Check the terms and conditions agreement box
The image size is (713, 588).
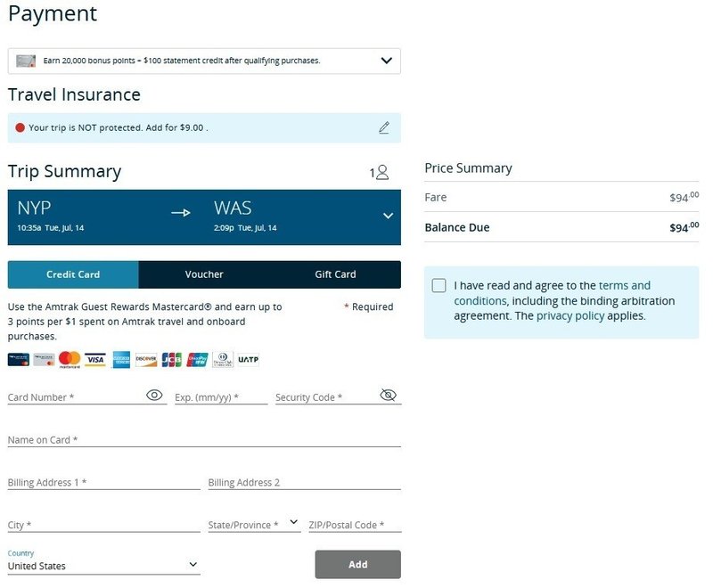438,286
